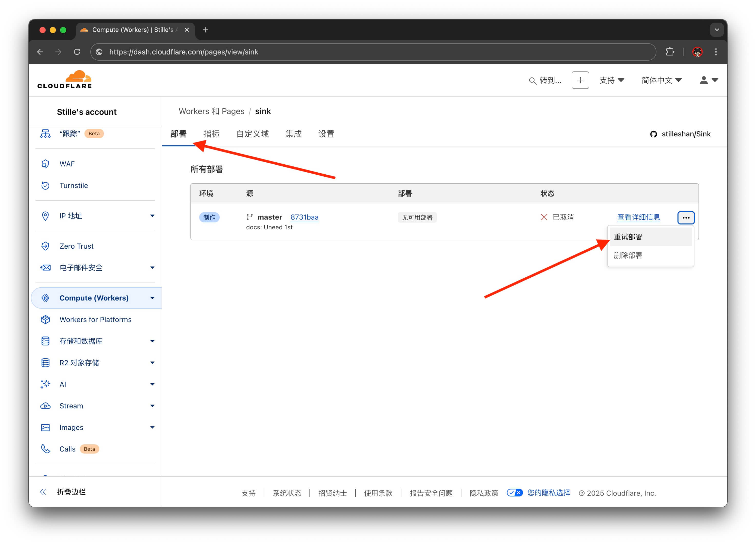This screenshot has height=545, width=756.
Task: Click the address bar URL field
Action: tap(373, 52)
